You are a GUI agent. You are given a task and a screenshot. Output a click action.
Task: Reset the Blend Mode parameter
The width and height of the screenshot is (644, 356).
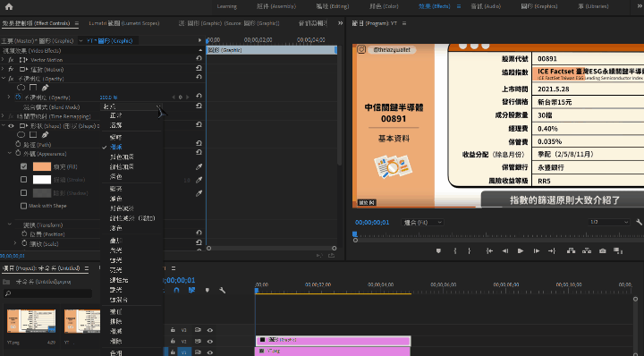(x=199, y=106)
